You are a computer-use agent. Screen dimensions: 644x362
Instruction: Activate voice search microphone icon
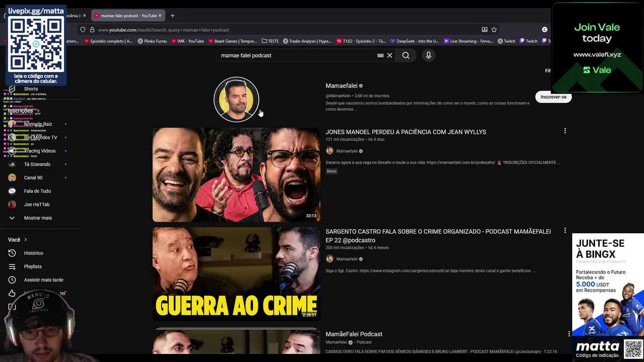(x=429, y=55)
